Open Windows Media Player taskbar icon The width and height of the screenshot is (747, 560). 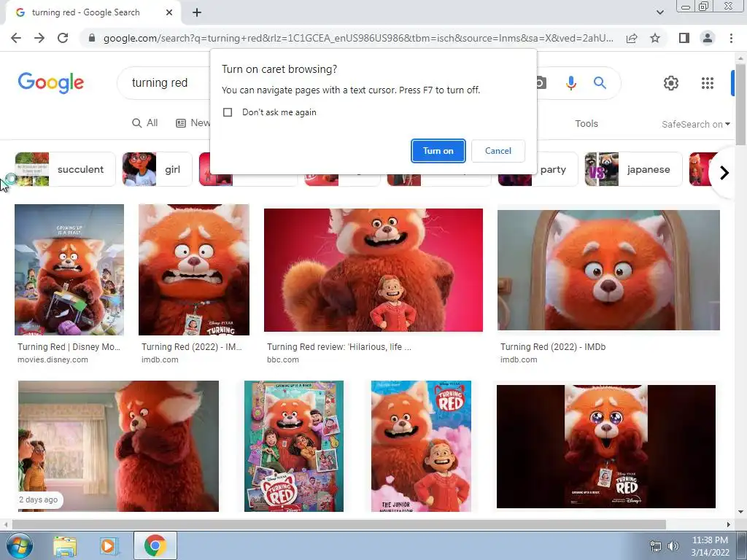pyautogui.click(x=108, y=545)
